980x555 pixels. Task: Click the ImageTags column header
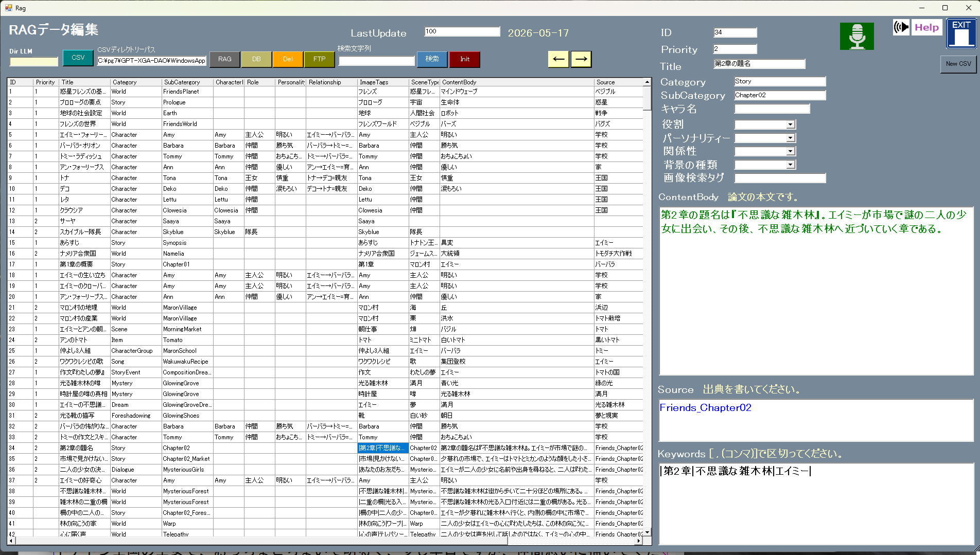(x=383, y=82)
